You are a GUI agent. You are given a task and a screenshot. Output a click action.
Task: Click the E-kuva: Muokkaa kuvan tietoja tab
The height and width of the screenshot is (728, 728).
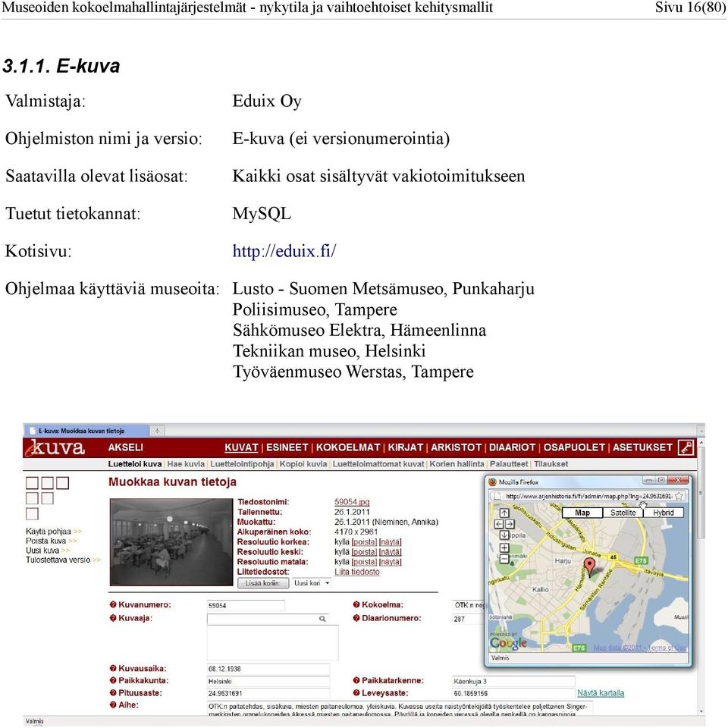click(86, 431)
